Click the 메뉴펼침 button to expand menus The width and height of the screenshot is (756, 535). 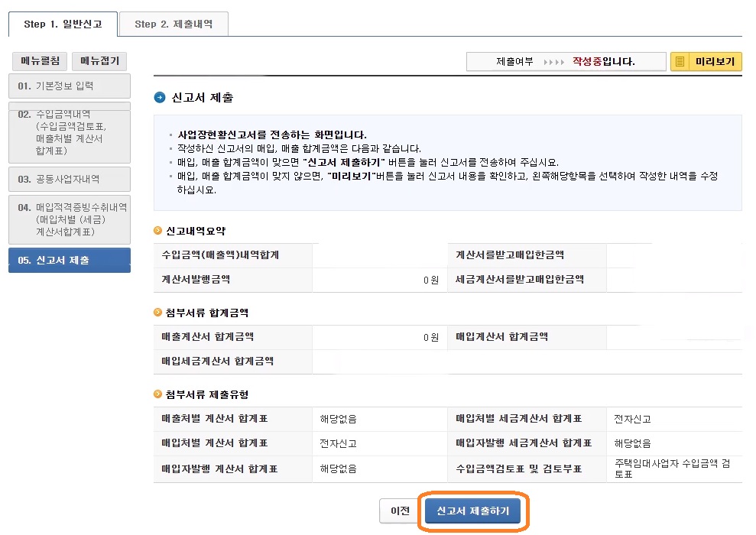click(x=39, y=60)
